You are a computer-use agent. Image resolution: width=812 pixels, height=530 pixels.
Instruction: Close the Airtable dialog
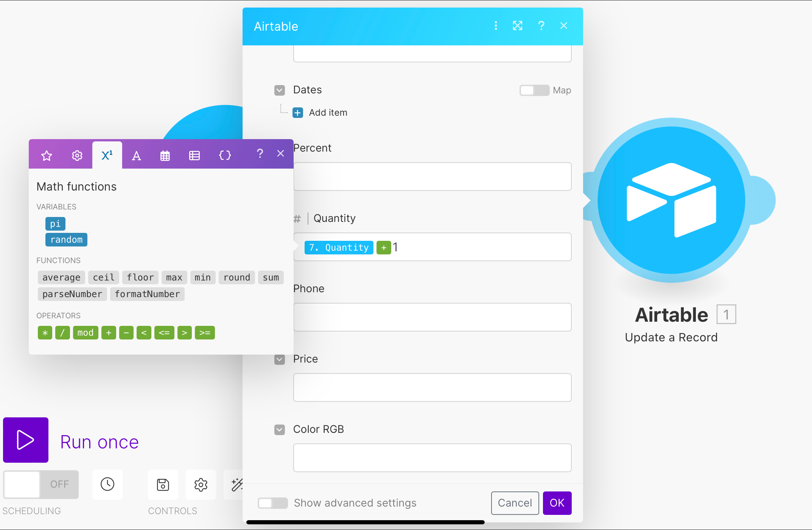click(564, 26)
